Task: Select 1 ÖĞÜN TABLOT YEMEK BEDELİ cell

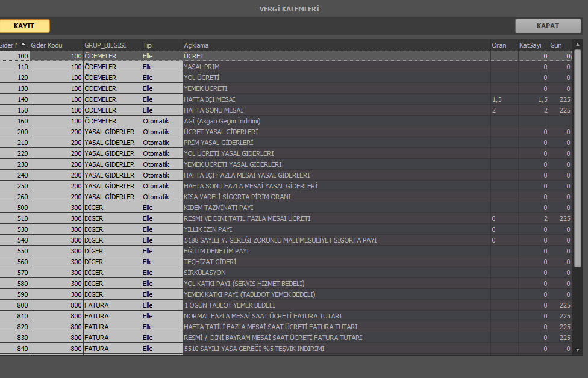Action: [x=336, y=306]
